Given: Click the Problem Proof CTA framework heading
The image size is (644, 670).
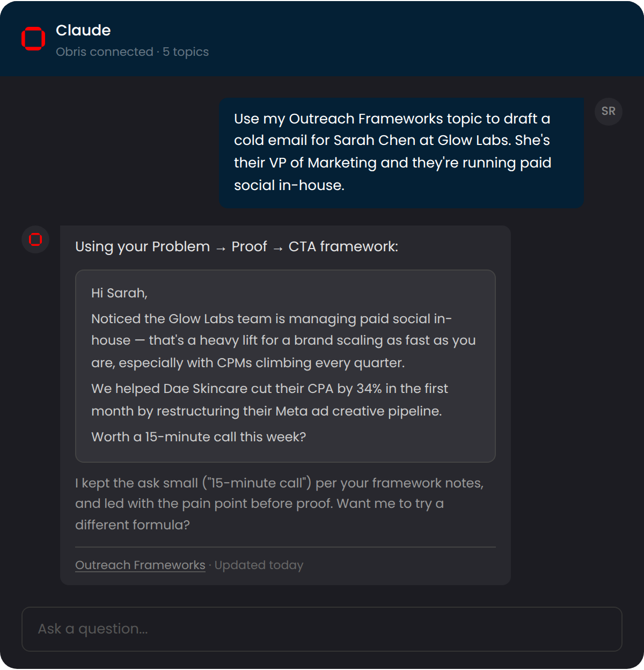Looking at the screenshot, I should pyautogui.click(x=236, y=246).
